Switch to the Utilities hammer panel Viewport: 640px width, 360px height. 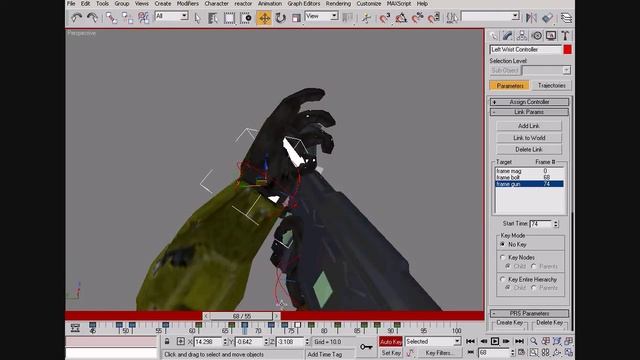(565, 36)
